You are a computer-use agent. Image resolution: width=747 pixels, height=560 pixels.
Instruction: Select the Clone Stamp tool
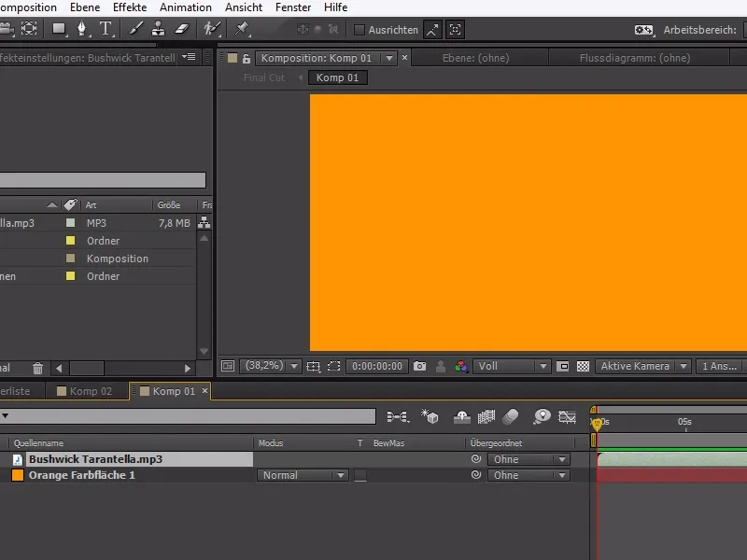(x=158, y=29)
